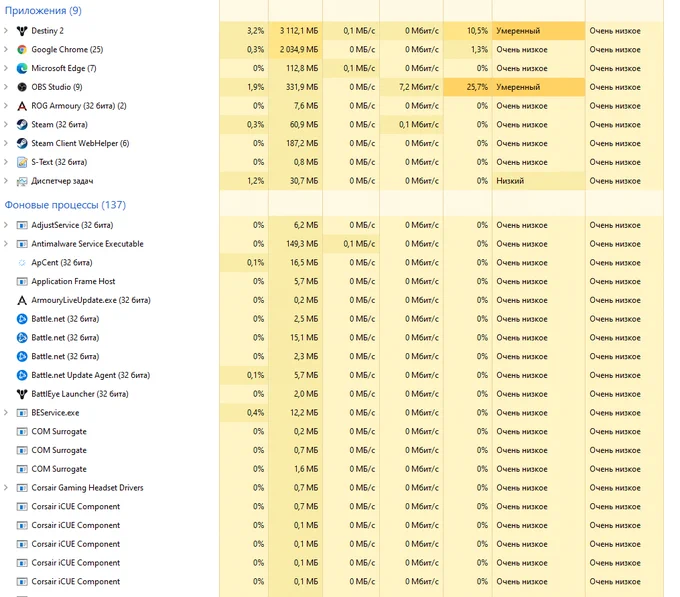The image size is (680, 597).
Task: Click the Battle.net Update Agent icon
Action: click(22, 375)
